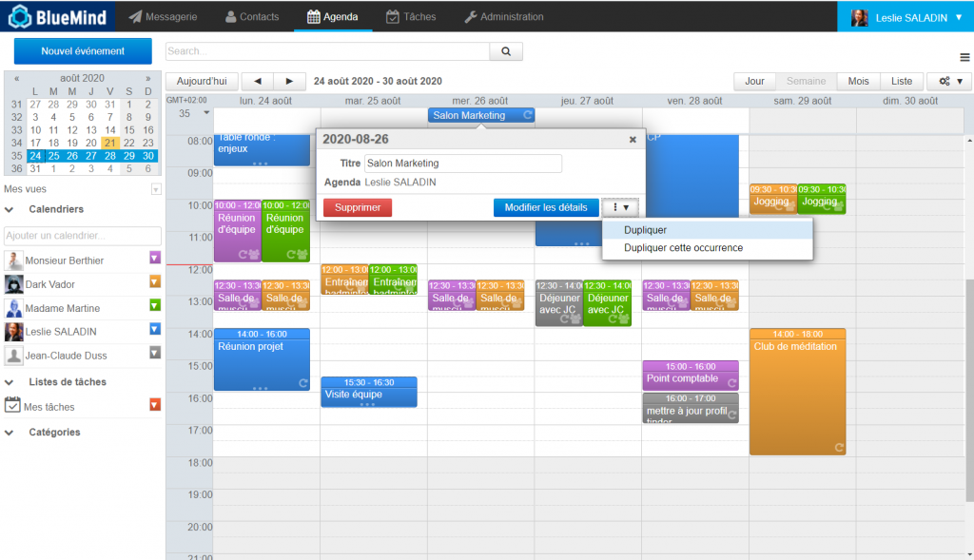Select Dupliquer cette occurrence
Viewport: 974px width, 560px height.
(683, 248)
